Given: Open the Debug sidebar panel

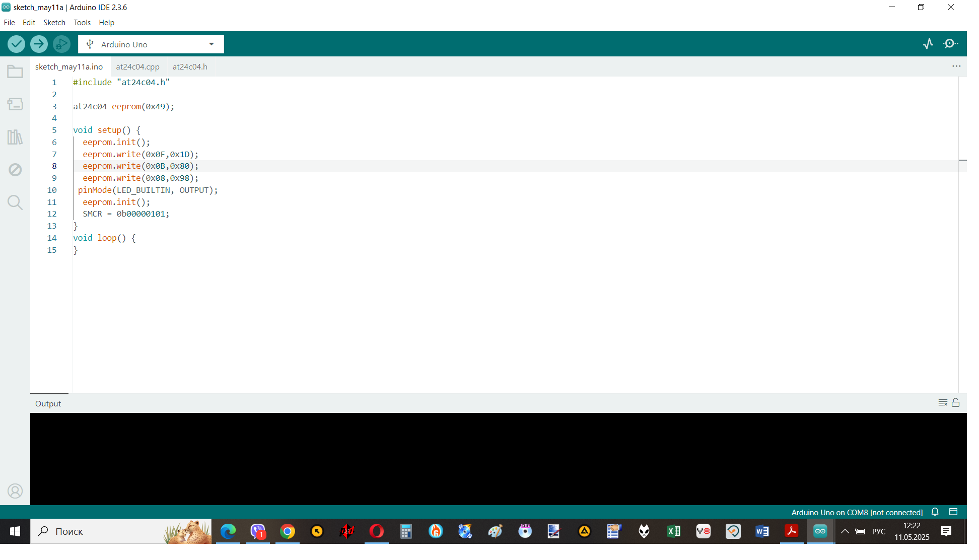Looking at the screenshot, I should pyautogui.click(x=15, y=170).
